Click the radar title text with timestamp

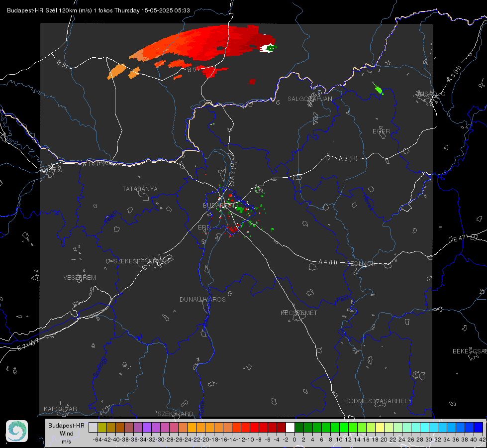click(98, 10)
